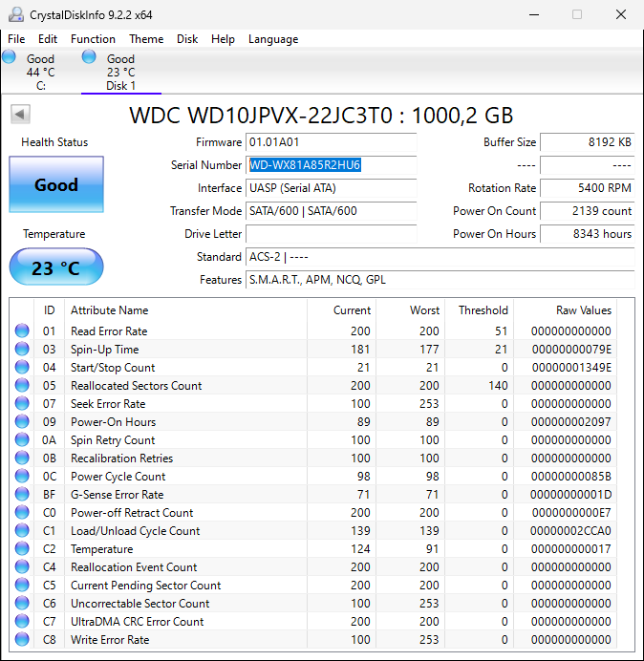Click the Transfer Mode field SATA/600
Viewport: 644px width, 661px height.
pyautogui.click(x=331, y=211)
